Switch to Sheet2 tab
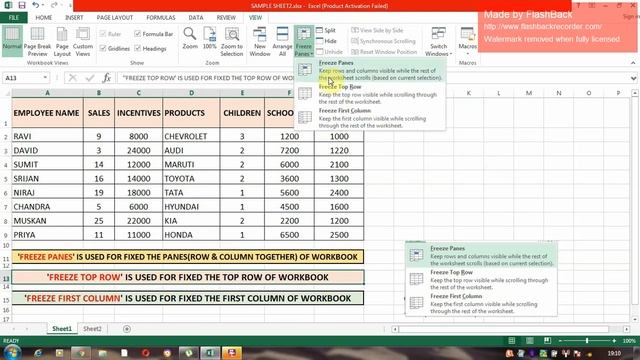640x360 pixels. (92, 329)
